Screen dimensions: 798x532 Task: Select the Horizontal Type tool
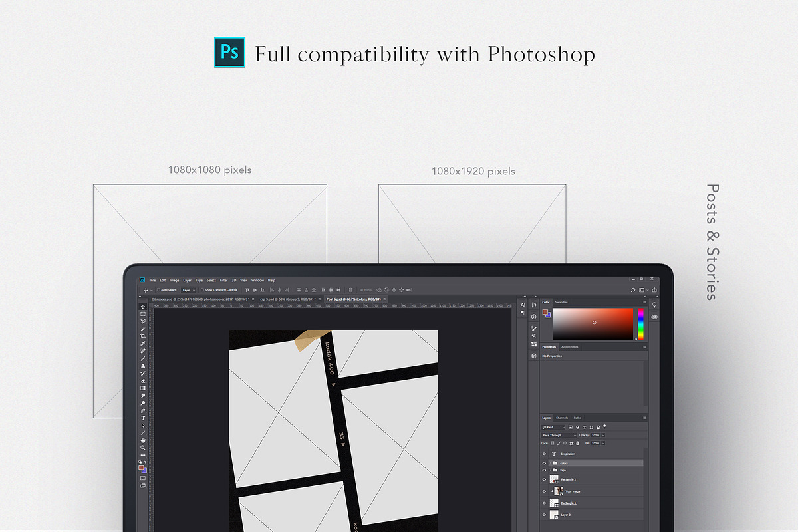coord(143,418)
